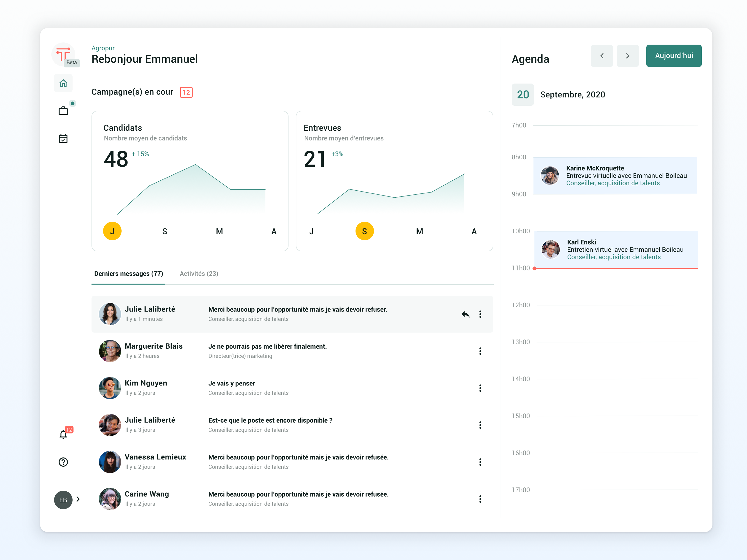Go to next day in Agenda
Image resolution: width=747 pixels, height=560 pixels.
coord(627,56)
